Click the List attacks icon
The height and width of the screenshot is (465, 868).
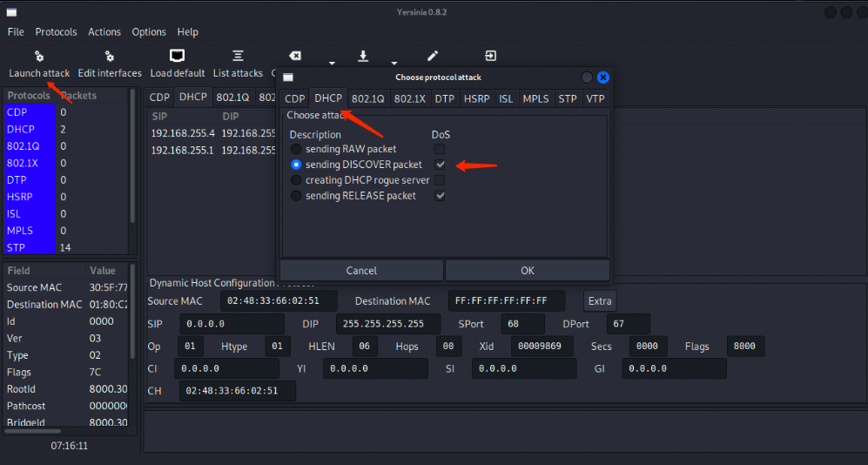(x=238, y=56)
